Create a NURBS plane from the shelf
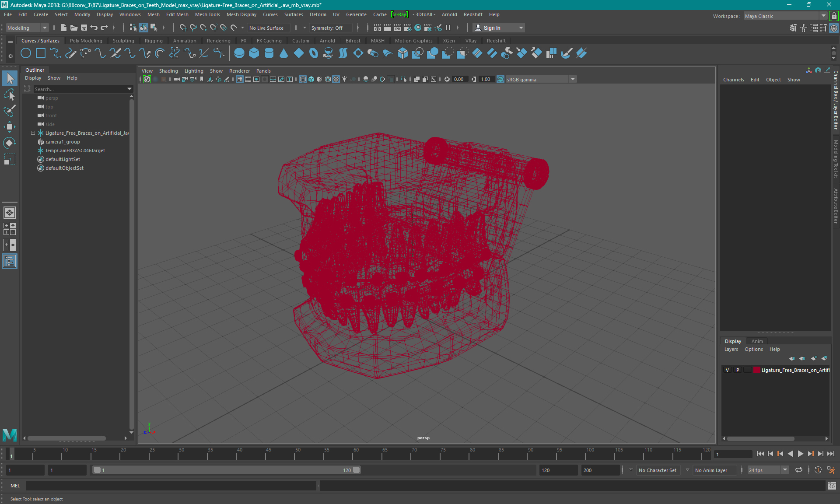840x504 pixels. pos(299,53)
